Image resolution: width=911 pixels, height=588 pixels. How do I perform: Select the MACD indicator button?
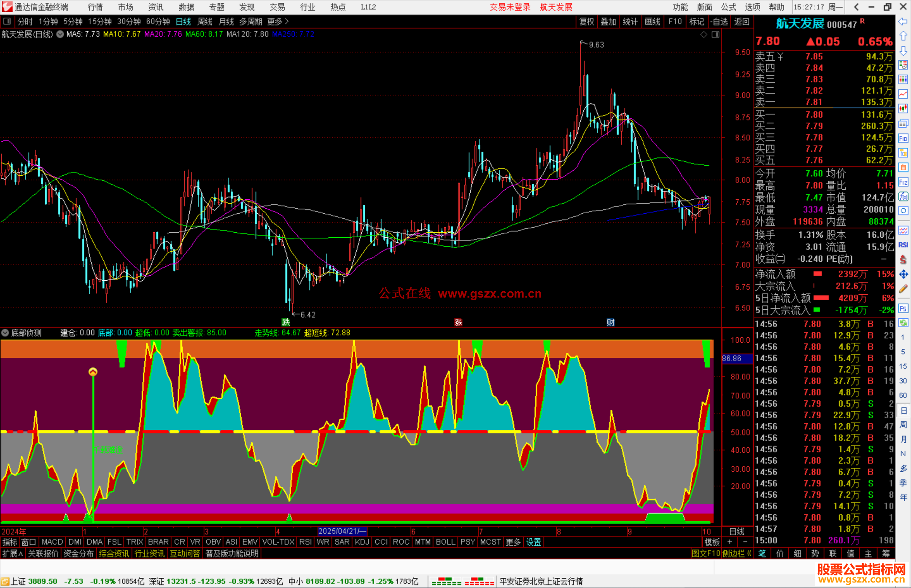52,542
